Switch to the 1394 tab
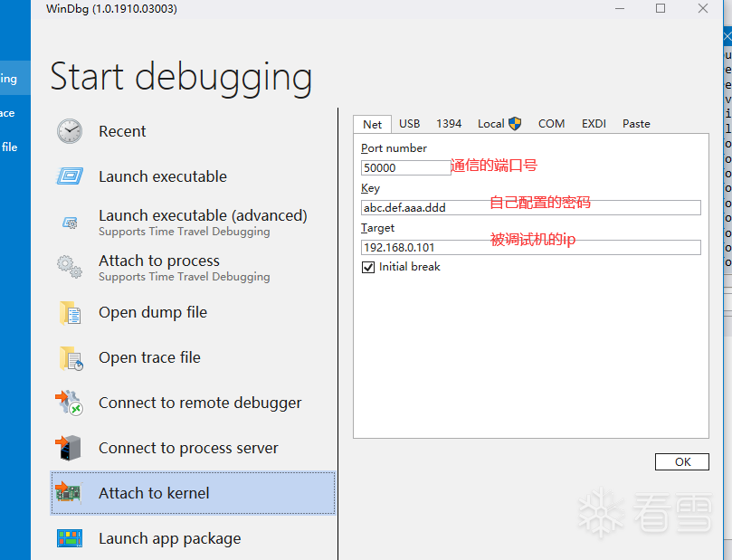 tap(449, 124)
